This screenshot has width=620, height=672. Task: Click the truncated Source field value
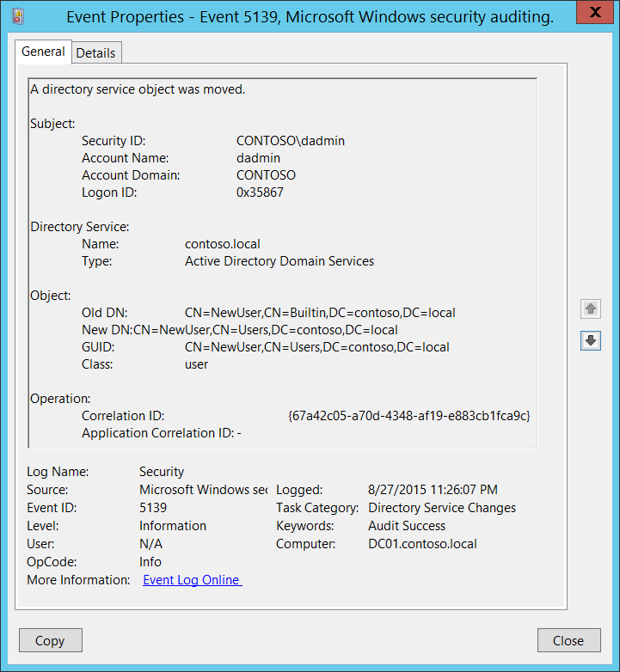coord(203,490)
